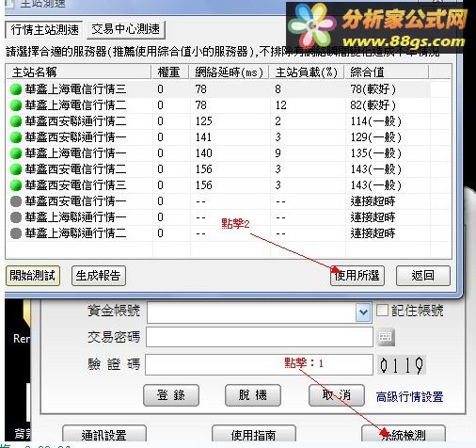The width and height of the screenshot is (476, 448).
Task: Select server row 華鑫上海電信行情三
Action: click(229, 89)
